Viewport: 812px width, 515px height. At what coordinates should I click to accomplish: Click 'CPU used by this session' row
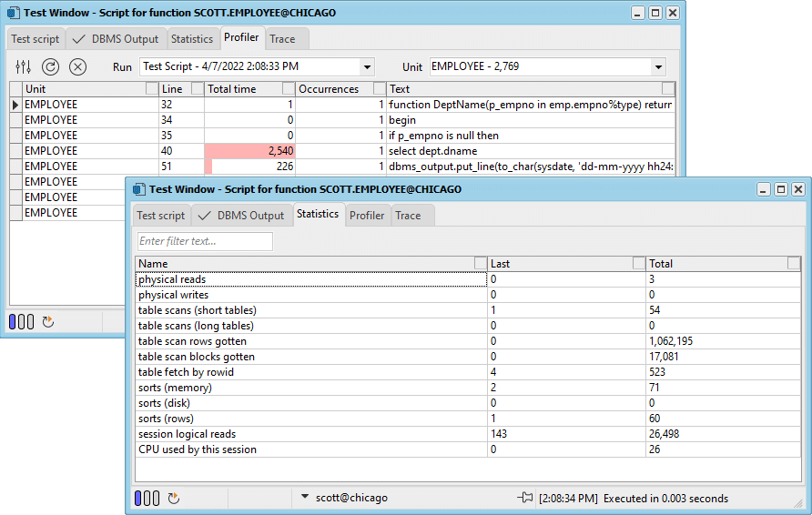pos(468,449)
